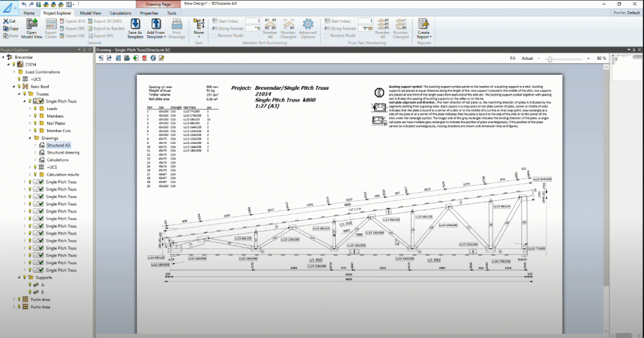
Task: Open Model View using the ribbon icon
Action: tap(31, 25)
